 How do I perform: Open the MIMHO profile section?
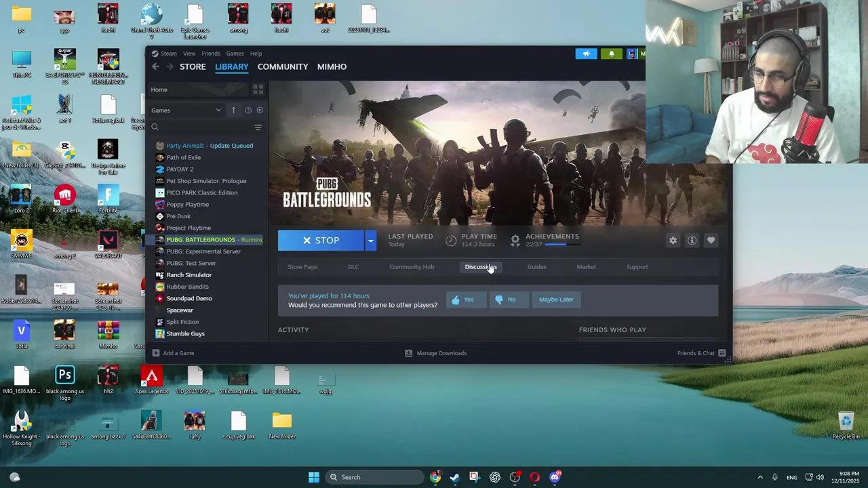[x=332, y=66]
